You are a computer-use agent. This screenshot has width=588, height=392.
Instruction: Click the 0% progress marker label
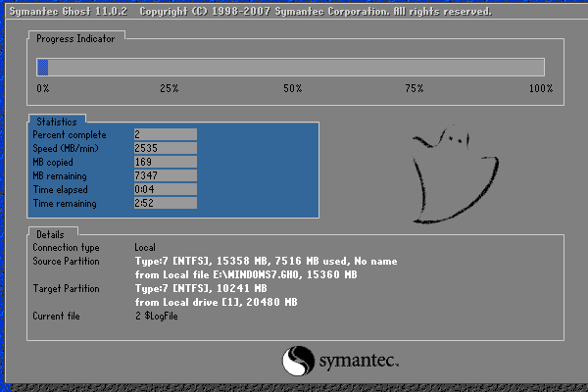point(43,88)
